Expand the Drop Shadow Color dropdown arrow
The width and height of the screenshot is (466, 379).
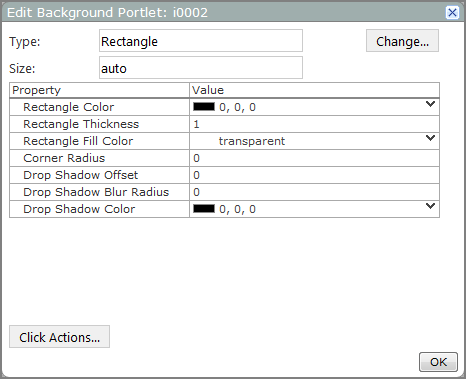pyautogui.click(x=430, y=206)
